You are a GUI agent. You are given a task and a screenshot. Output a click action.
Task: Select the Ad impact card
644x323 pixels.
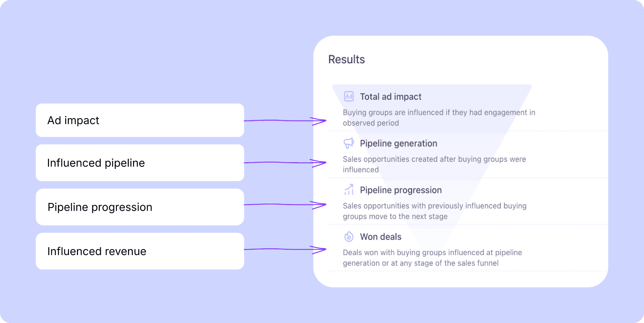[140, 120]
